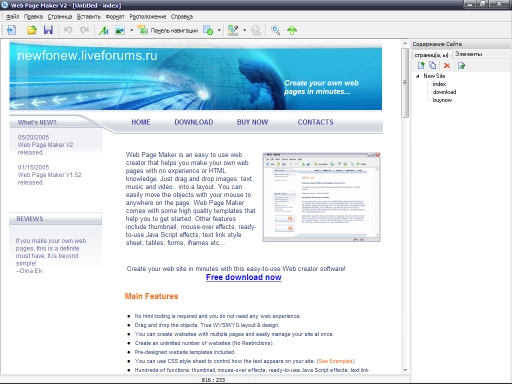Click the Панель навигации toolbar button
The image size is (512, 384).
pyautogui.click(x=168, y=30)
